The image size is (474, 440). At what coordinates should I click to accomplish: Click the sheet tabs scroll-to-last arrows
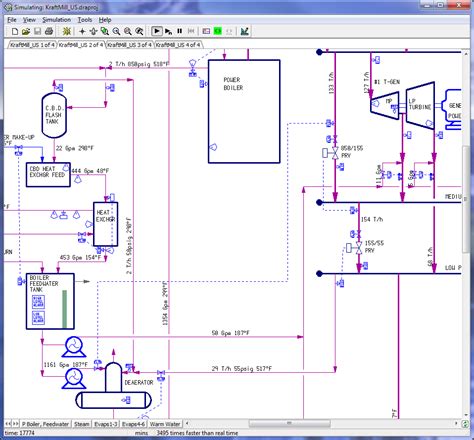click(15, 424)
